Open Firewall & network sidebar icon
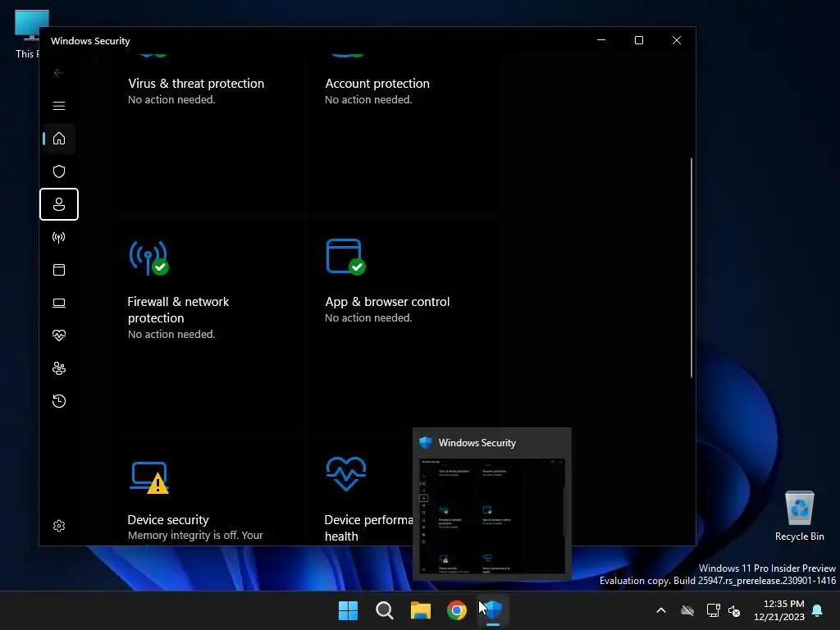 pyautogui.click(x=59, y=237)
